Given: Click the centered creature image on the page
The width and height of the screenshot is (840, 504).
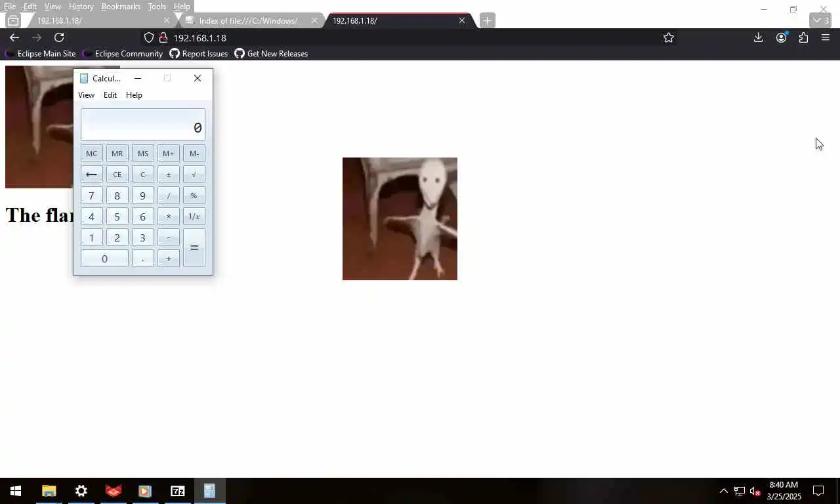Looking at the screenshot, I should pyautogui.click(x=400, y=219).
